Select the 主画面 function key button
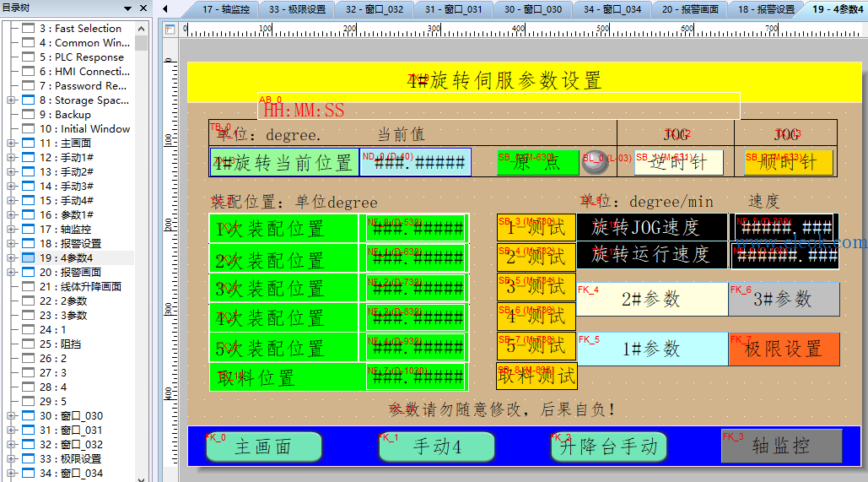Screen dimensions: 868x482 click(x=263, y=447)
